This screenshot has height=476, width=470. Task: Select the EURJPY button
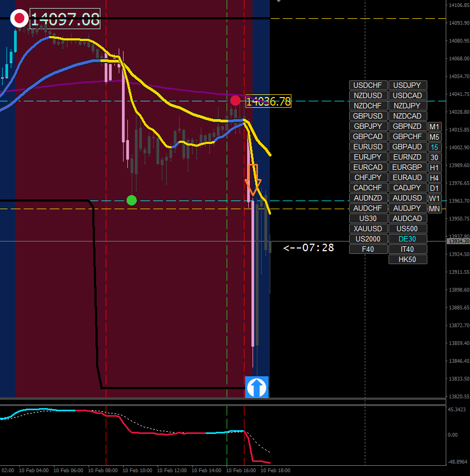[368, 157]
